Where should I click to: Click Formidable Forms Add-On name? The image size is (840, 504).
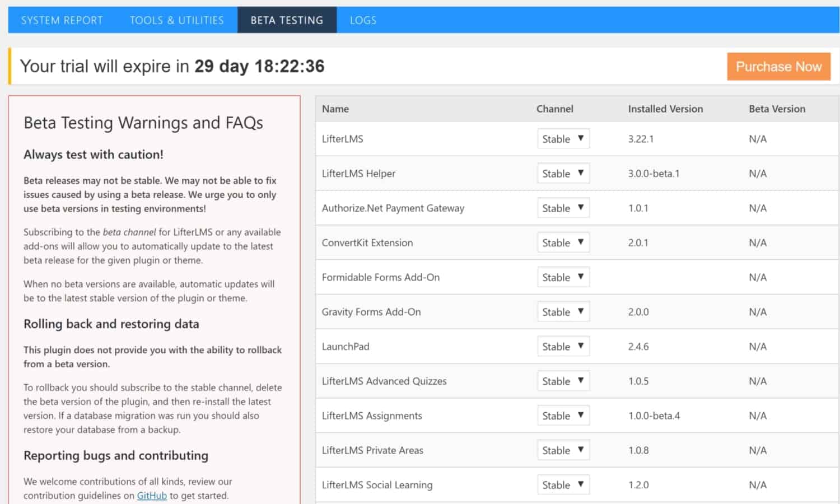[381, 278]
